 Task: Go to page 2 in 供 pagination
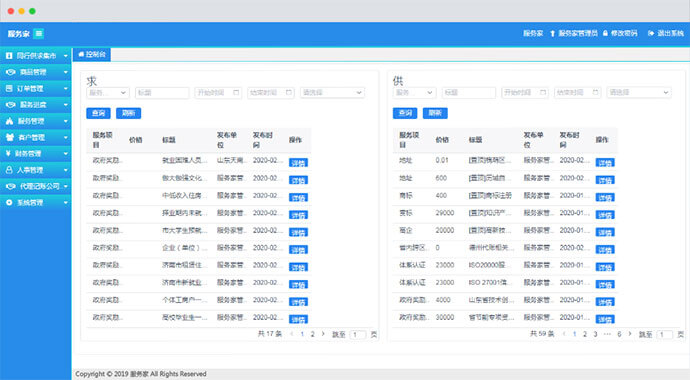(585, 334)
